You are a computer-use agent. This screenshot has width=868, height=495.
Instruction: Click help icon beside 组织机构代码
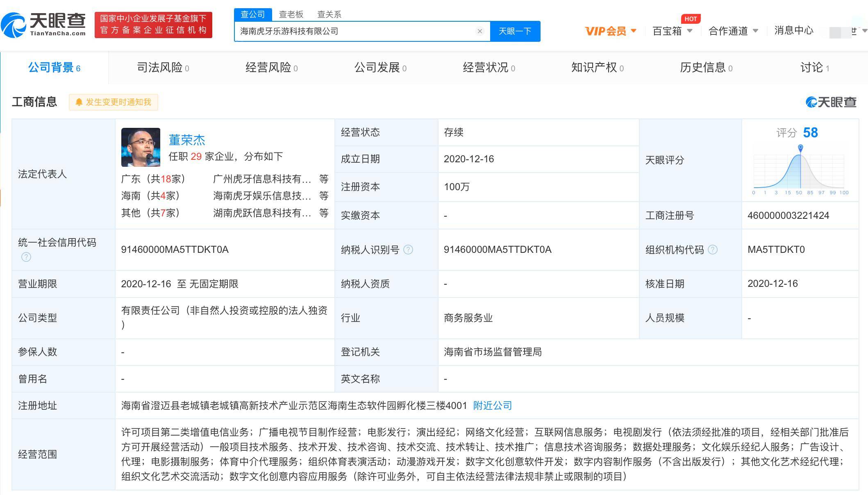click(713, 250)
